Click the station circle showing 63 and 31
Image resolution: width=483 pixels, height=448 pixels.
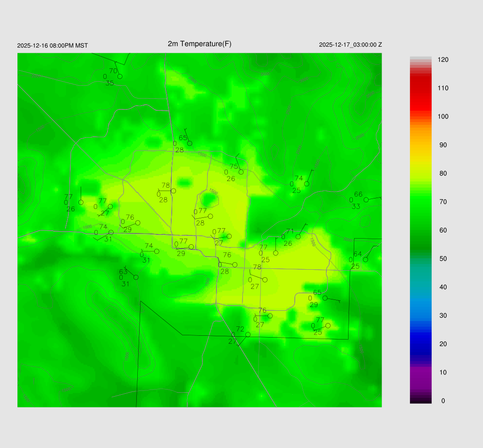point(136,277)
